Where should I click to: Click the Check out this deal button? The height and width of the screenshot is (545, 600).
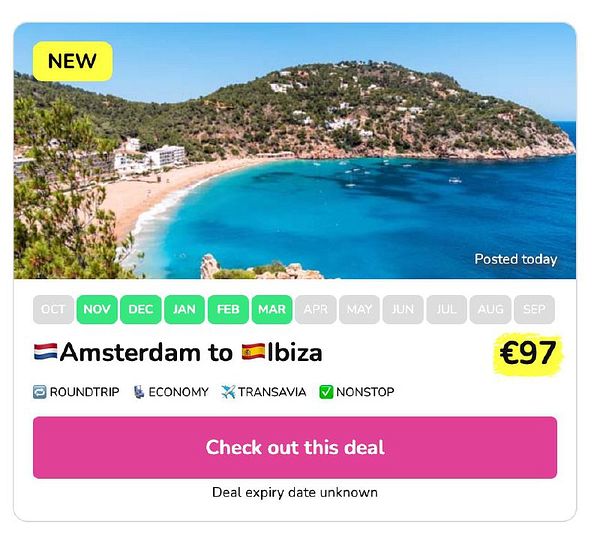pos(295,447)
